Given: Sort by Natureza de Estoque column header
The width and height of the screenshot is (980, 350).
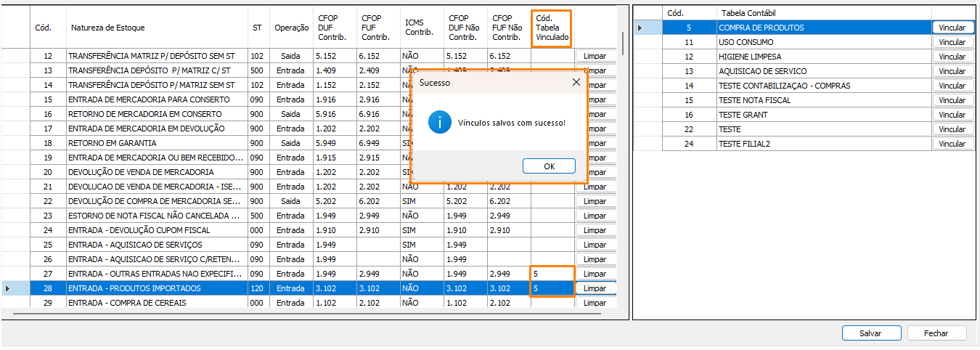Looking at the screenshot, I should point(157,28).
